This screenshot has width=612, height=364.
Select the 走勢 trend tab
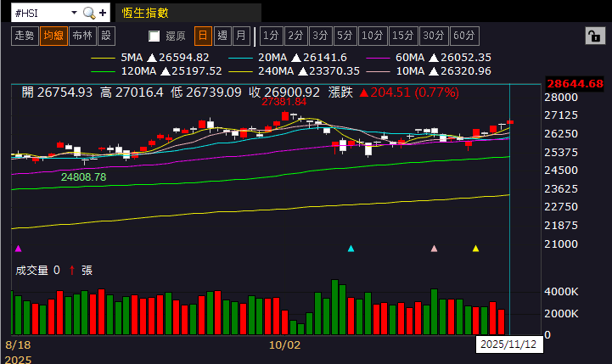point(25,36)
